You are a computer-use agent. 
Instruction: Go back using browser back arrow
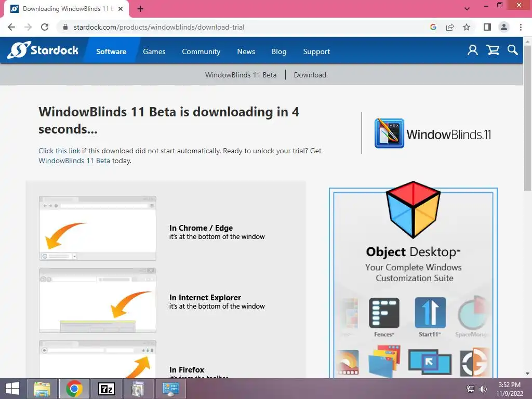coord(11,27)
